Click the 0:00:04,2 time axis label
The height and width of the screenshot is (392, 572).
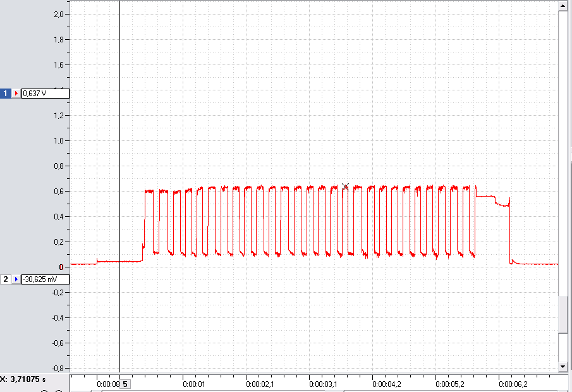387,384
